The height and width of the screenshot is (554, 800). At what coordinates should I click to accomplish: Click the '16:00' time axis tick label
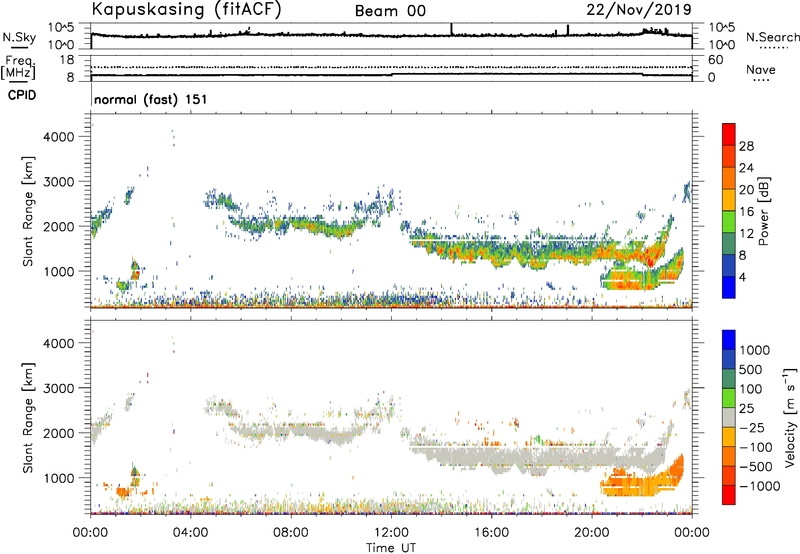click(491, 533)
